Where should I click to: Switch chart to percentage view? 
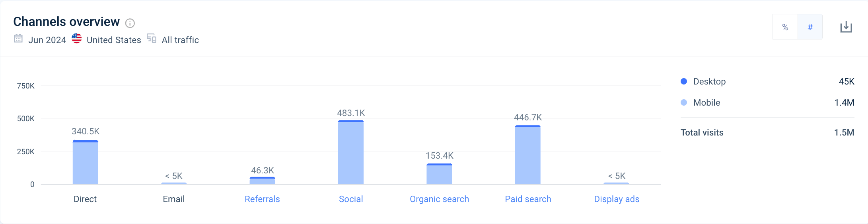click(785, 27)
